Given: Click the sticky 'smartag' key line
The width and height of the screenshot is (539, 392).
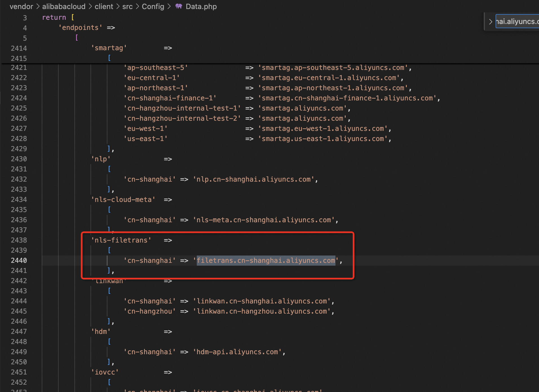Looking at the screenshot, I should (109, 48).
